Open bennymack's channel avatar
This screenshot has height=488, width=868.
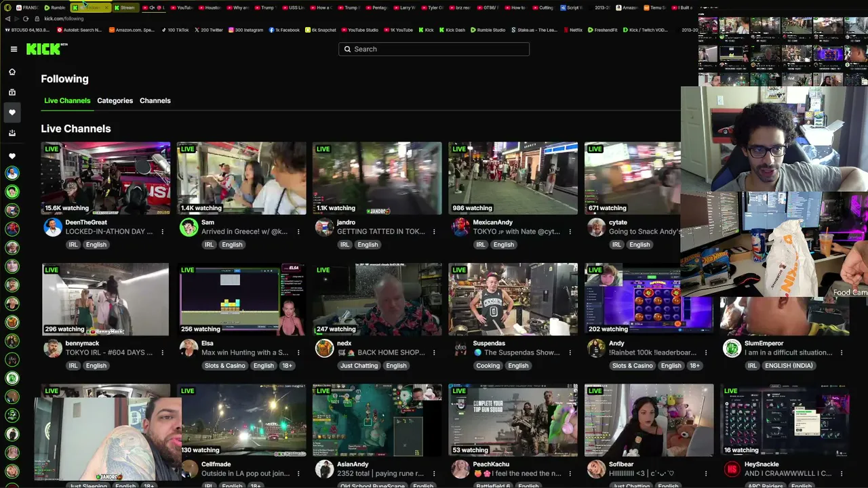(53, 348)
